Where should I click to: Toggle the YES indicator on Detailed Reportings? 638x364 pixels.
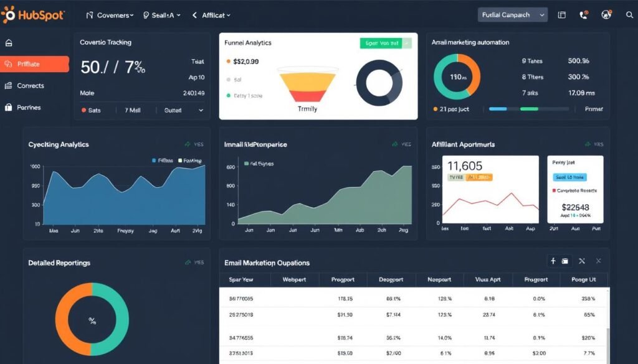click(x=194, y=263)
